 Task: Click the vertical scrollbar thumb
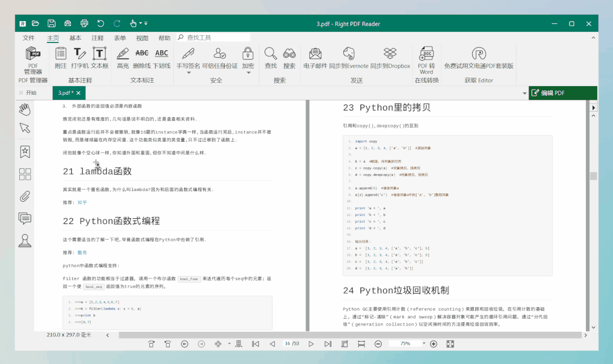[x=594, y=176]
